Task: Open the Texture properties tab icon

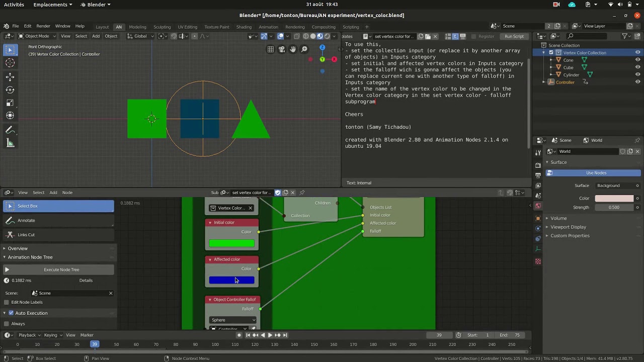Action: (538, 261)
